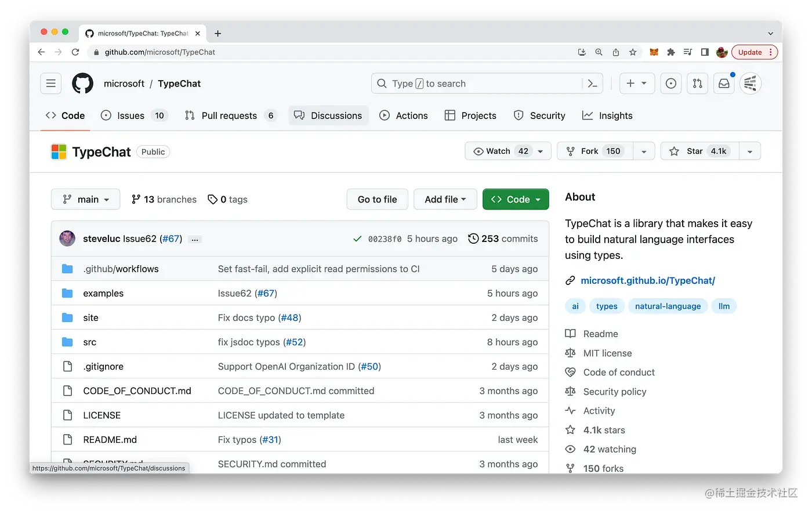Viewport: 812px width, 513px height.
Task: Open the issues shortcut icon in header
Action: [671, 84]
